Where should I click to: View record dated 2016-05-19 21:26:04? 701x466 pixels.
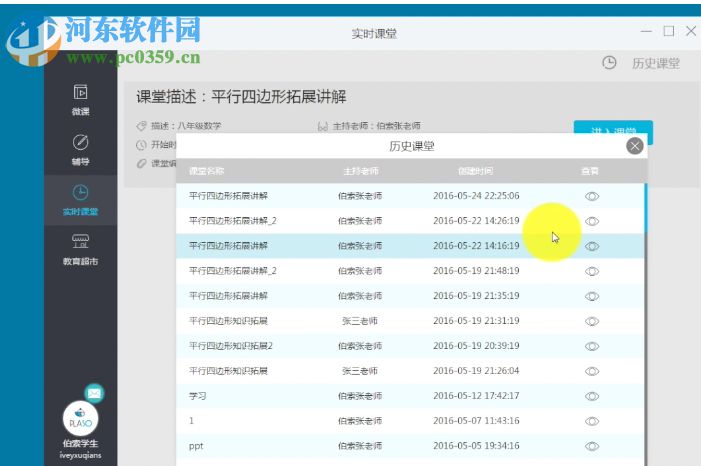coord(592,371)
